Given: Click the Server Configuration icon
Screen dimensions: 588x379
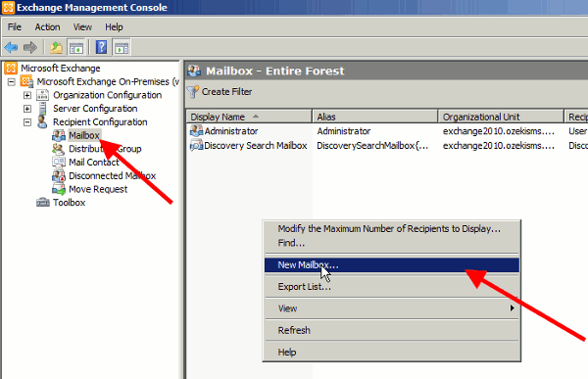Looking at the screenshot, I should click(x=43, y=109).
